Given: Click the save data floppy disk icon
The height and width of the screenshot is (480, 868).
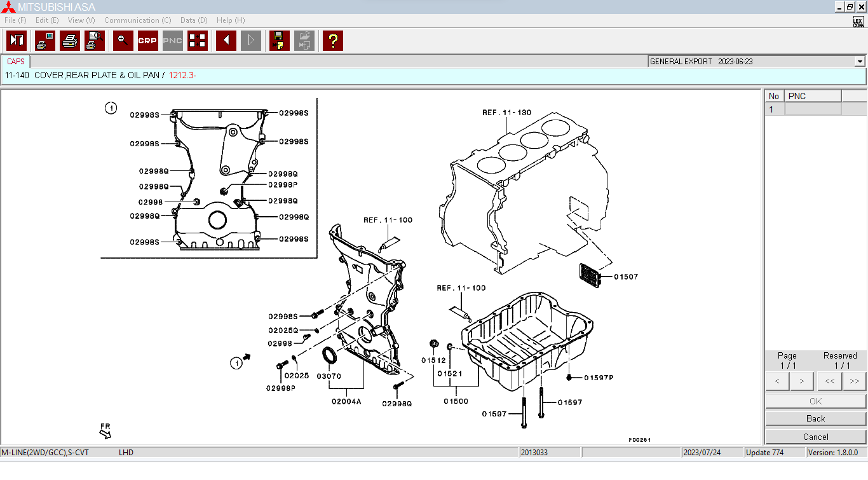Looking at the screenshot, I should [x=278, y=41].
